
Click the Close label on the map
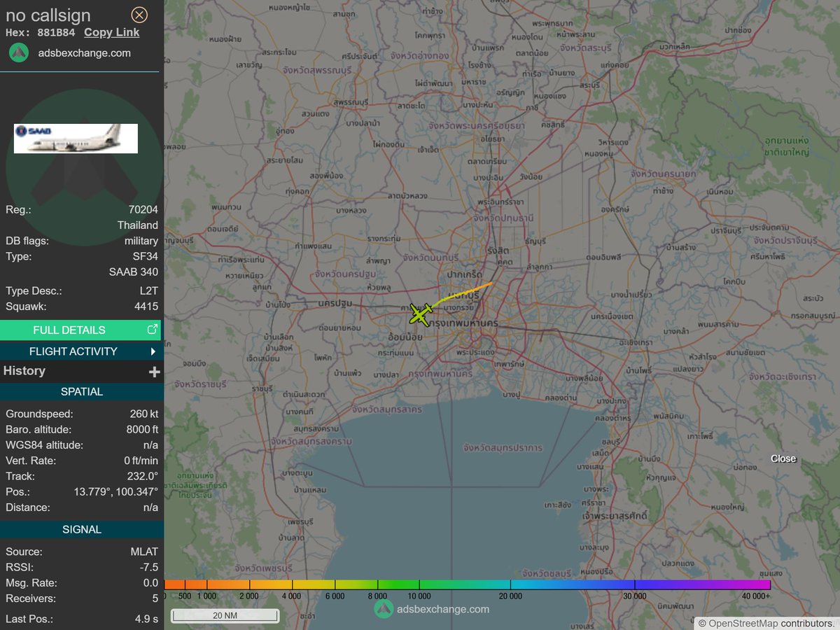tap(783, 458)
